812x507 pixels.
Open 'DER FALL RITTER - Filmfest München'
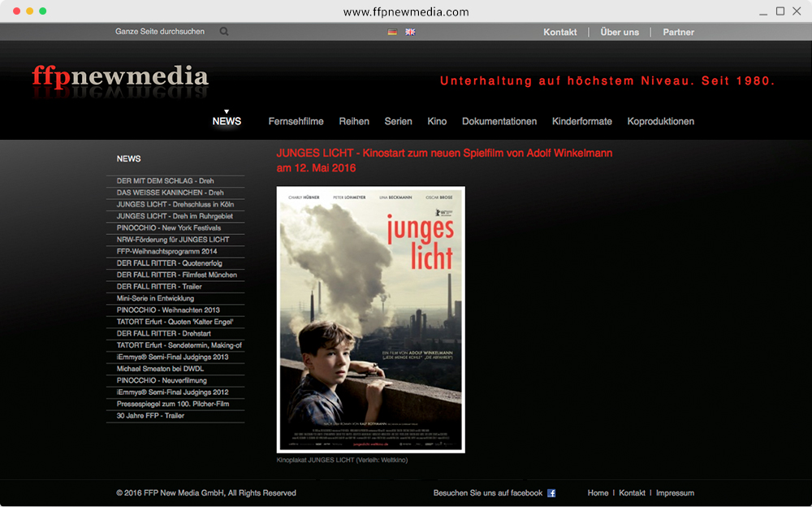175,275
